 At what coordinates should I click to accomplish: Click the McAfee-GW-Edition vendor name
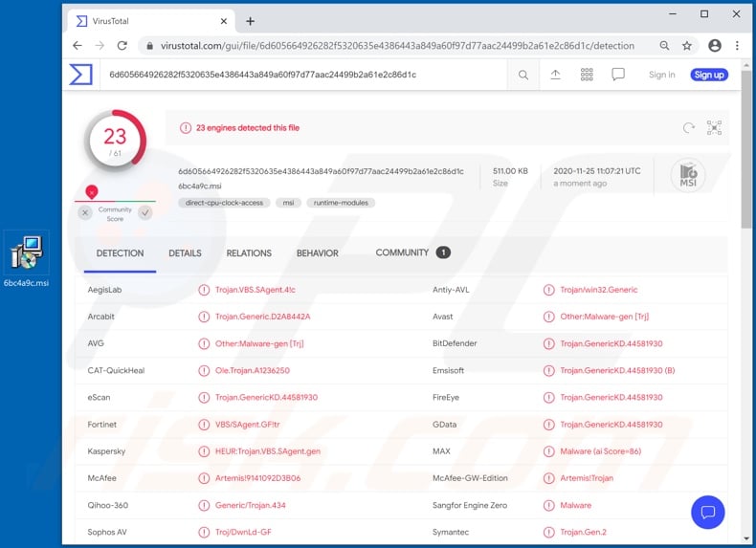[x=470, y=478]
